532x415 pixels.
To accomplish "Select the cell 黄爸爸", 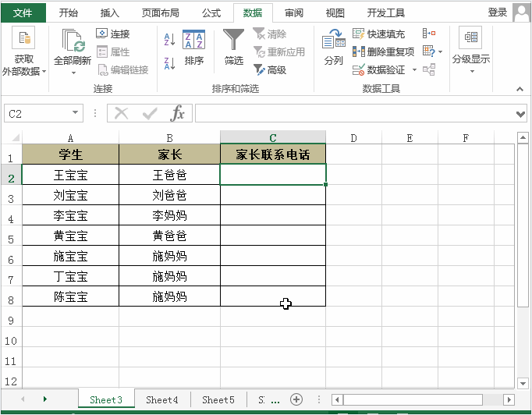I will (169, 236).
